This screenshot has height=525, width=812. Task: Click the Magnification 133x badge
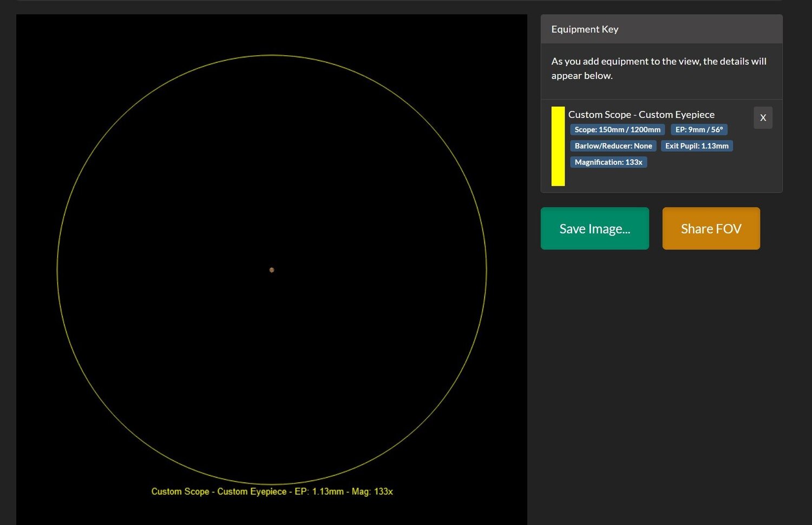tap(608, 162)
